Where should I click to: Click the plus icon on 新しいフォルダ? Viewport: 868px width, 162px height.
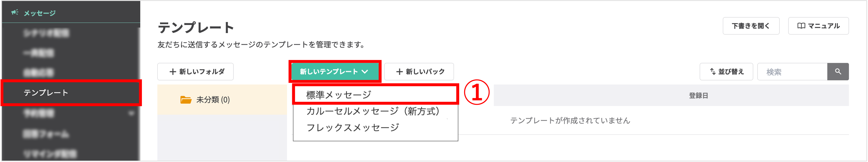tap(173, 72)
